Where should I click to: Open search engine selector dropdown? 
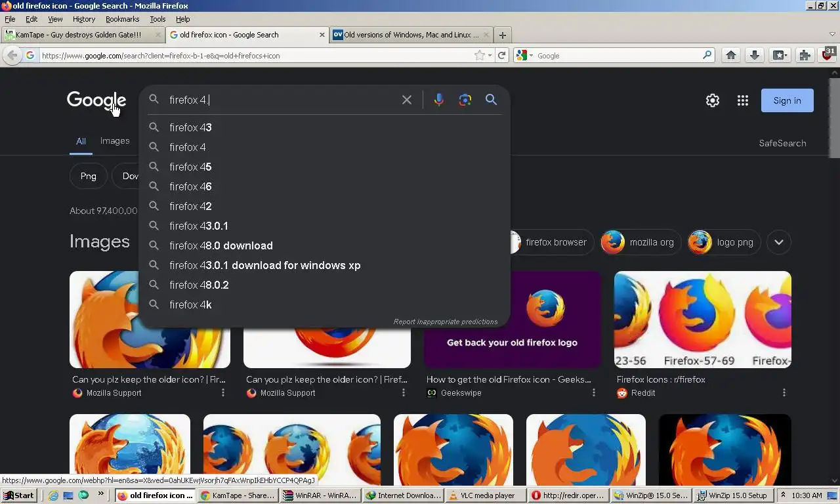click(524, 56)
